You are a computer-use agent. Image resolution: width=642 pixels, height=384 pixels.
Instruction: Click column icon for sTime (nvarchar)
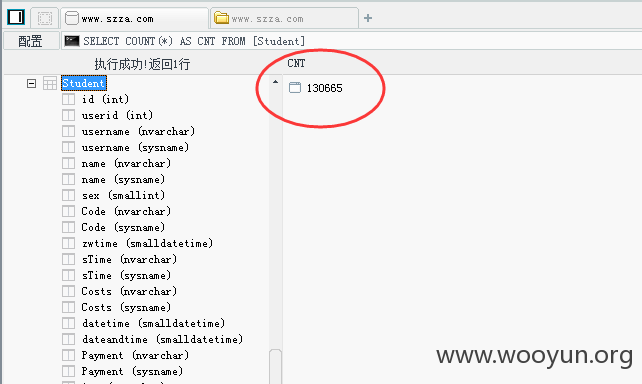68,259
